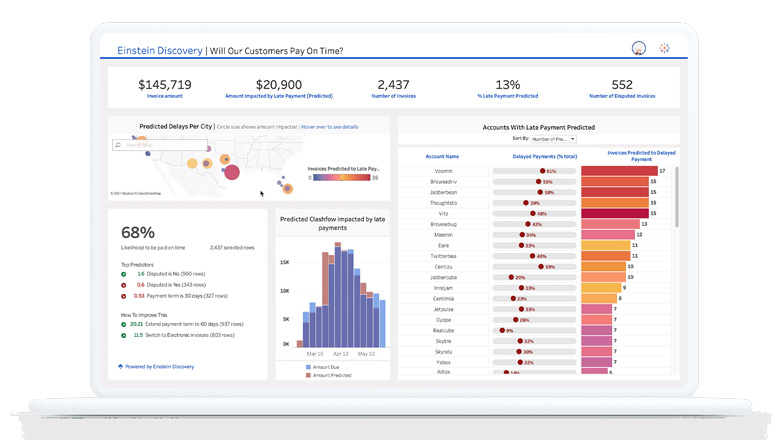This screenshot has height=440, width=782.
Task: Click the Tableau logo icon in header
Action: (x=664, y=48)
